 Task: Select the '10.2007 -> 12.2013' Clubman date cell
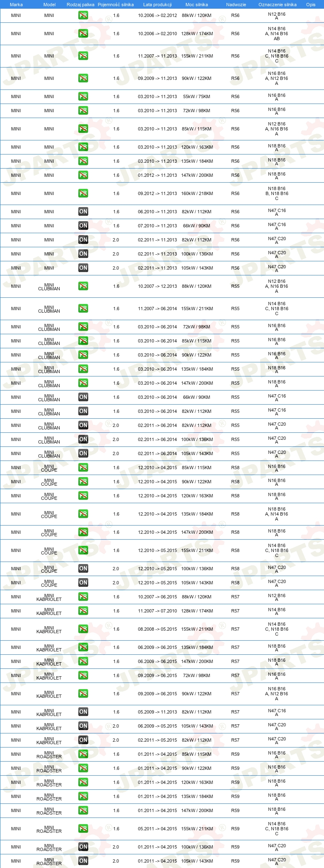tap(157, 286)
